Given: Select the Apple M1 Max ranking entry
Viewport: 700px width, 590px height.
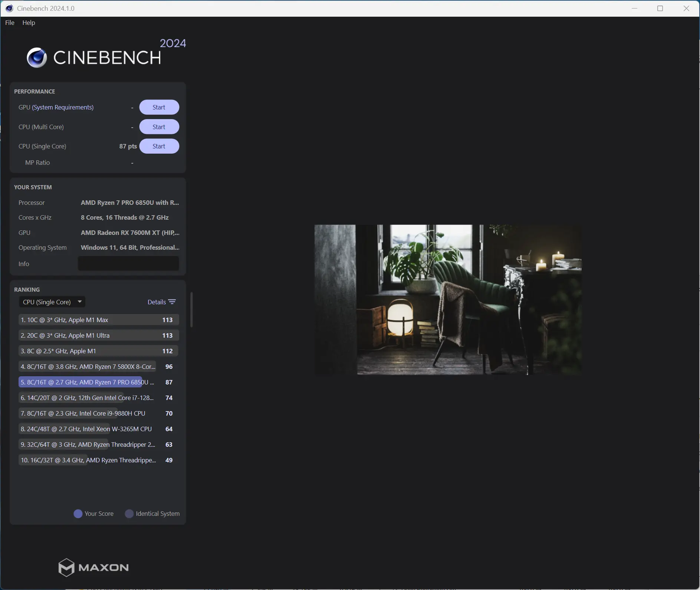Looking at the screenshot, I should pos(99,320).
